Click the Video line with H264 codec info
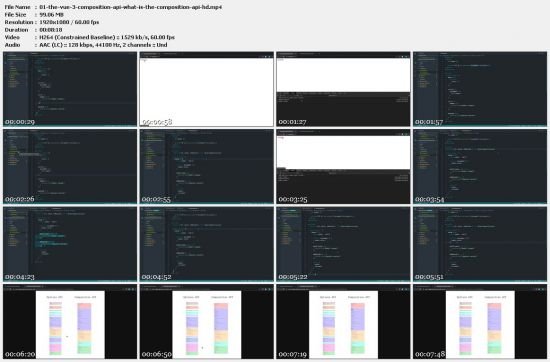 click(x=89, y=37)
